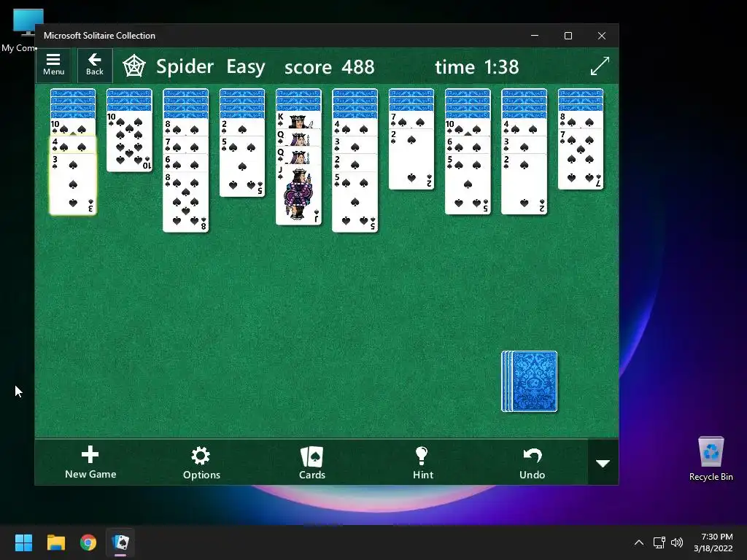Image resolution: width=747 pixels, height=560 pixels.
Task: Go Back with the arrow button
Action: coord(94,65)
